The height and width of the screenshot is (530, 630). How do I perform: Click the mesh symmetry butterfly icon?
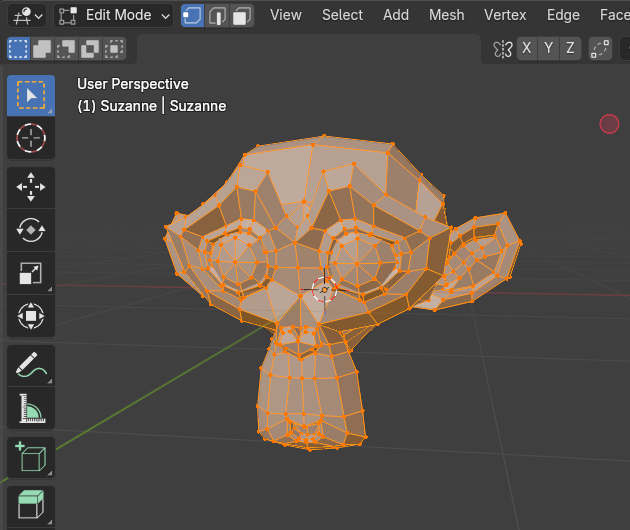coord(502,49)
